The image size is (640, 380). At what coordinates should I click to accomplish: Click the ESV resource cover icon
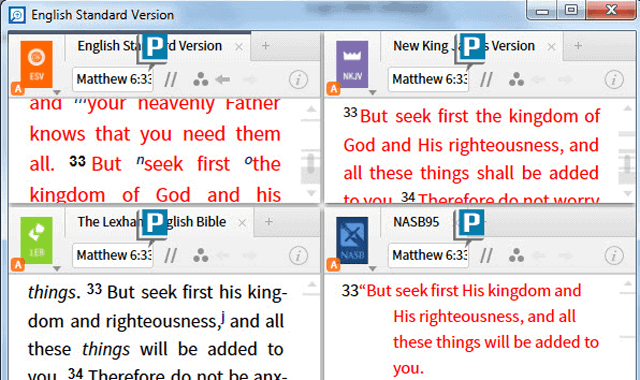[x=36, y=64]
